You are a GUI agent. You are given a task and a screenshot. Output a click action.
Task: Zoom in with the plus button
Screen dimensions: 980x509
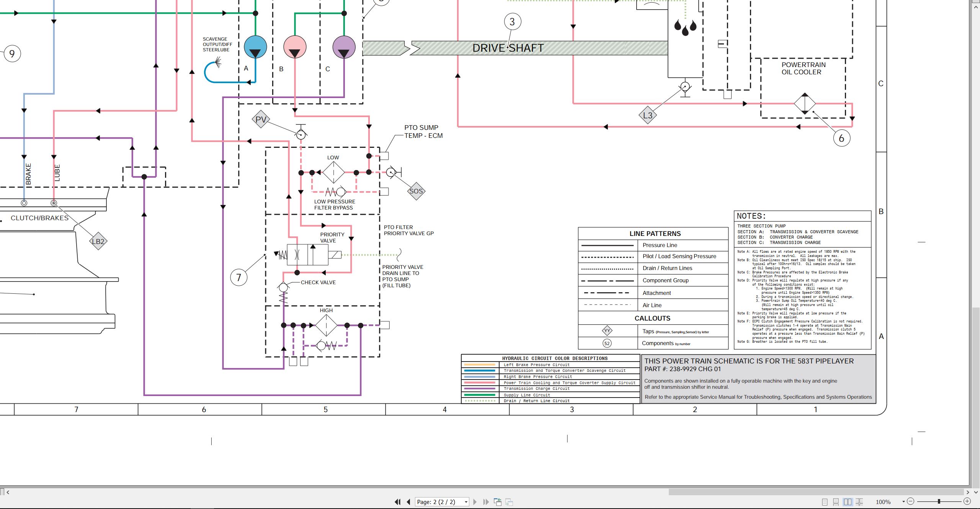(x=967, y=501)
